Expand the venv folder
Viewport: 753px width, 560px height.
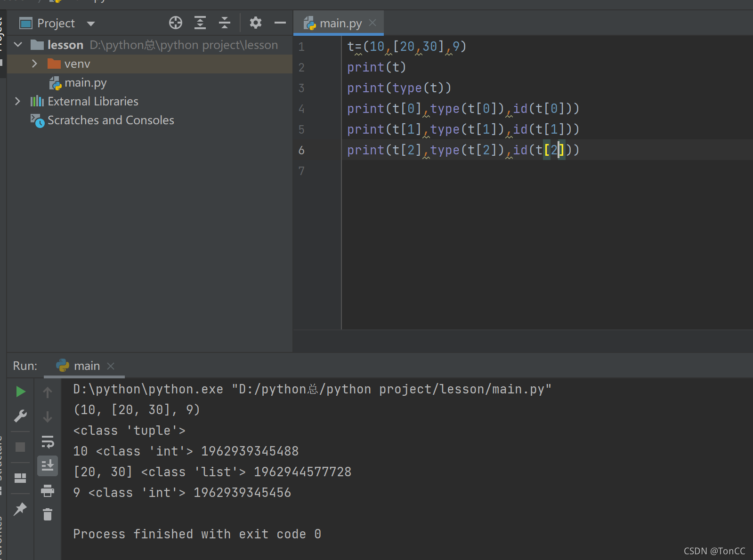[x=34, y=64]
